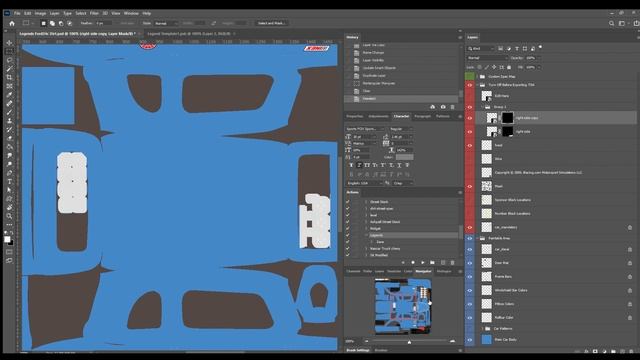Open the Filter menu
Viewport: 640px width, 360px height.
94,13
